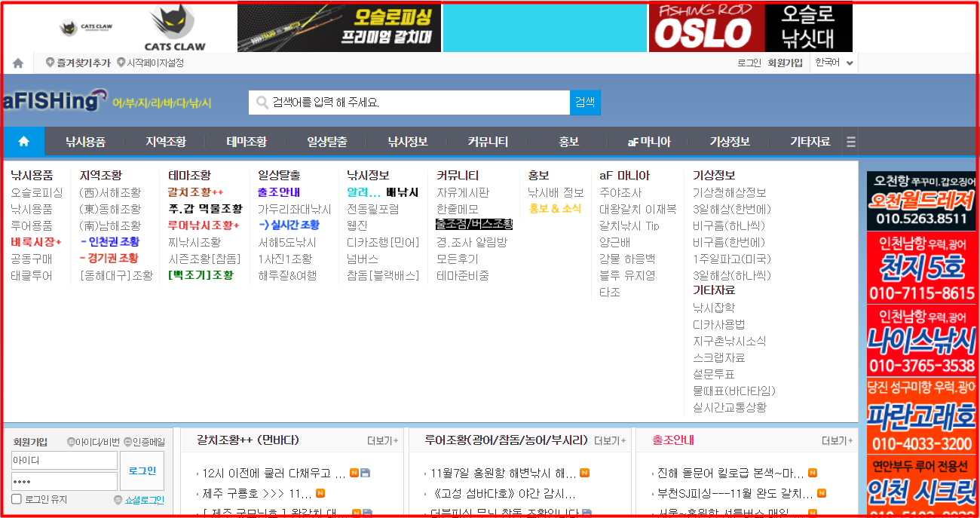The height and width of the screenshot is (518, 980).
Task: Click 소셜로그인 link
Action: 139,500
